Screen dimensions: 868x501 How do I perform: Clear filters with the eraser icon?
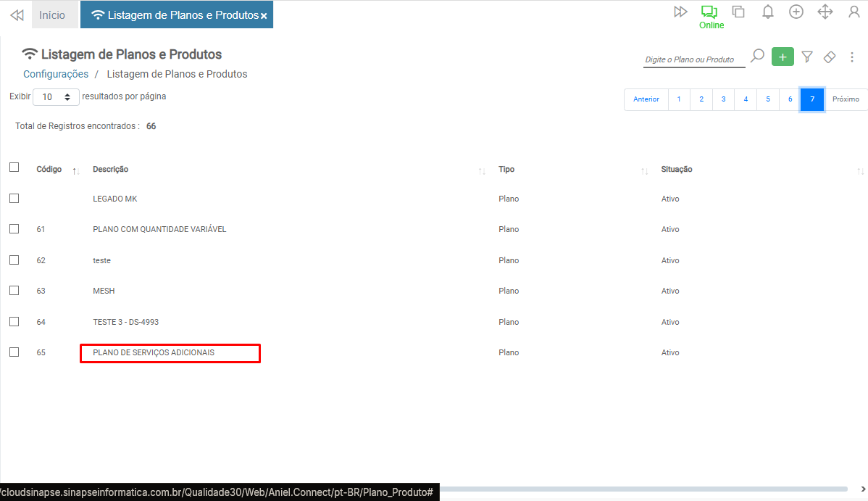tap(830, 57)
